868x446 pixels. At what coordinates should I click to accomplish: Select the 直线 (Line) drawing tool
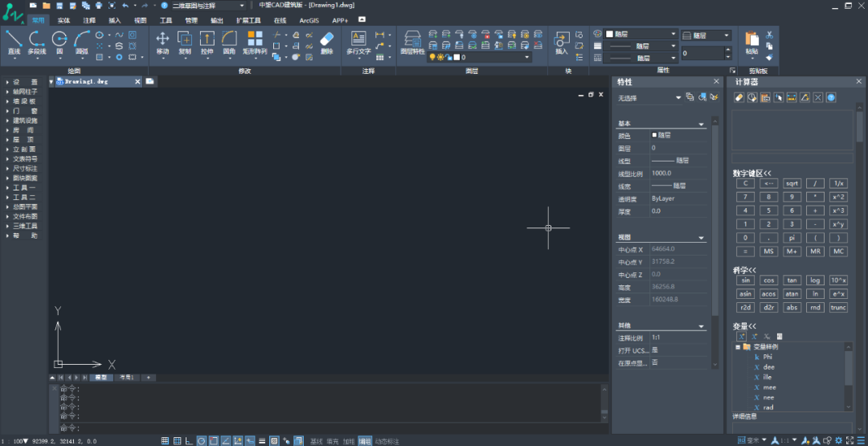coord(14,42)
